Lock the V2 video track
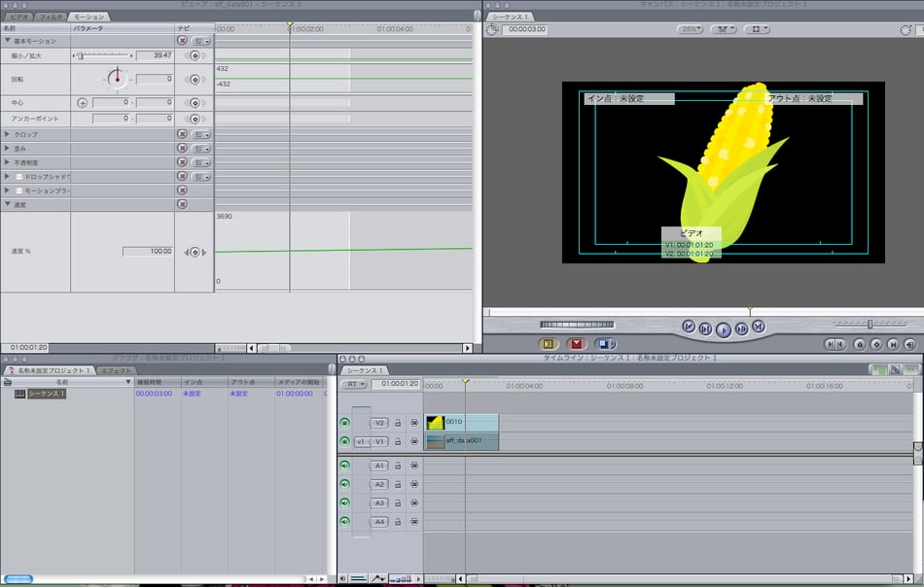This screenshot has width=924, height=587. 398,423
